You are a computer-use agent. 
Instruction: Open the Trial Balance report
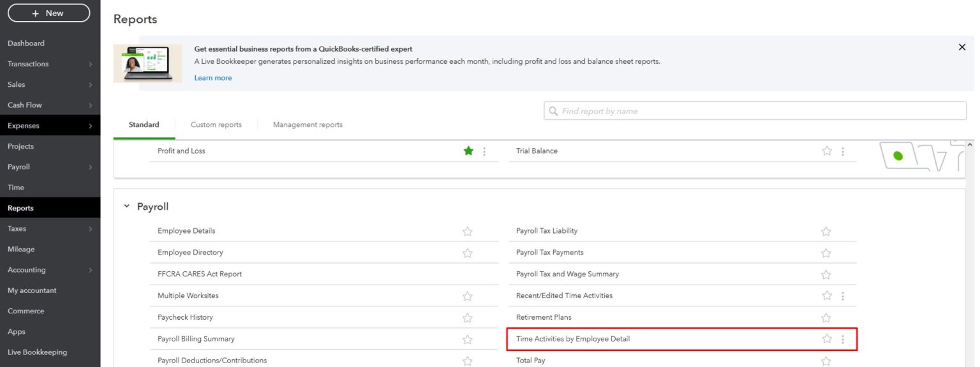(537, 151)
